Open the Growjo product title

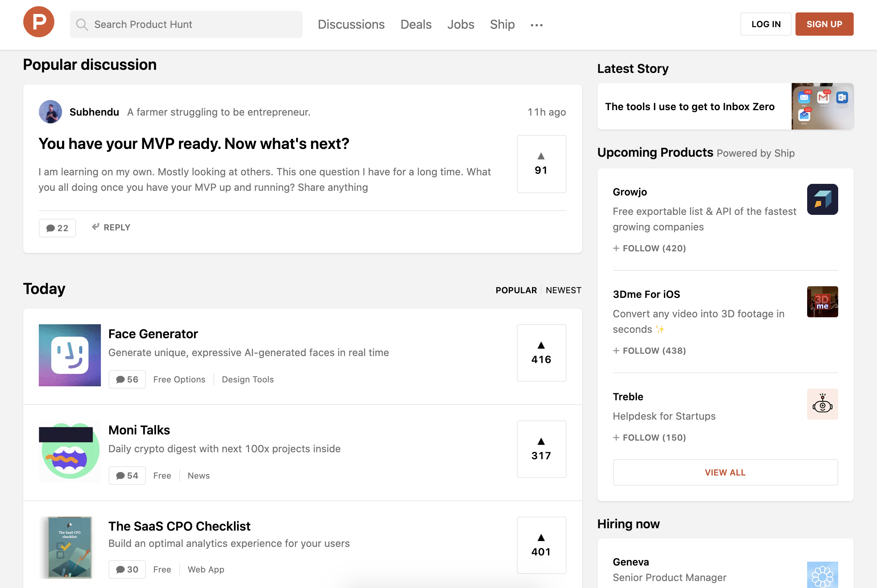point(630,192)
